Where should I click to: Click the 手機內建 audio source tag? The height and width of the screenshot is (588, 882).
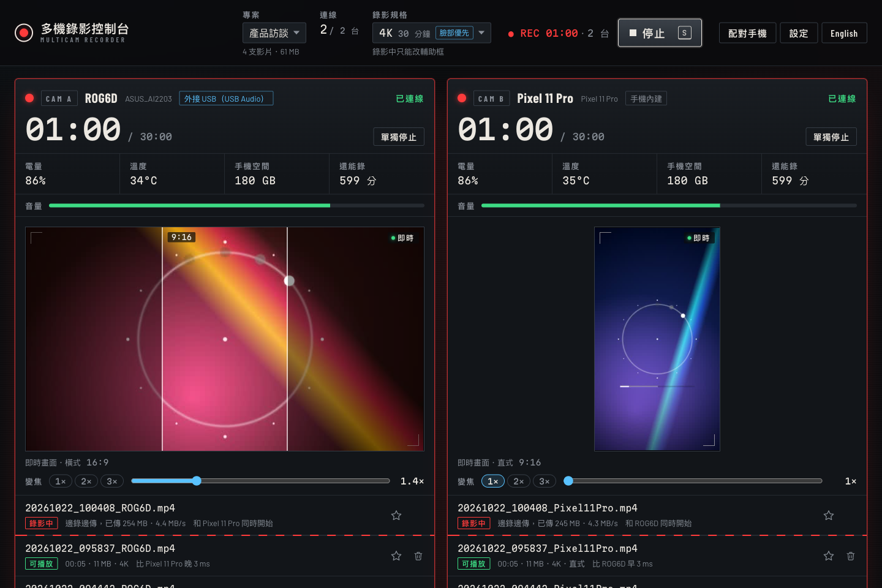tap(646, 99)
